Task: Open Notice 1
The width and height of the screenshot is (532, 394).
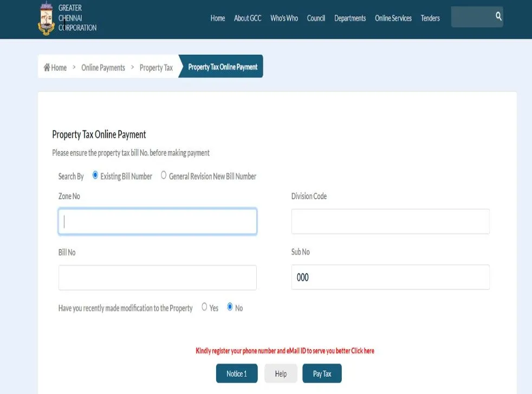Action: tap(237, 373)
